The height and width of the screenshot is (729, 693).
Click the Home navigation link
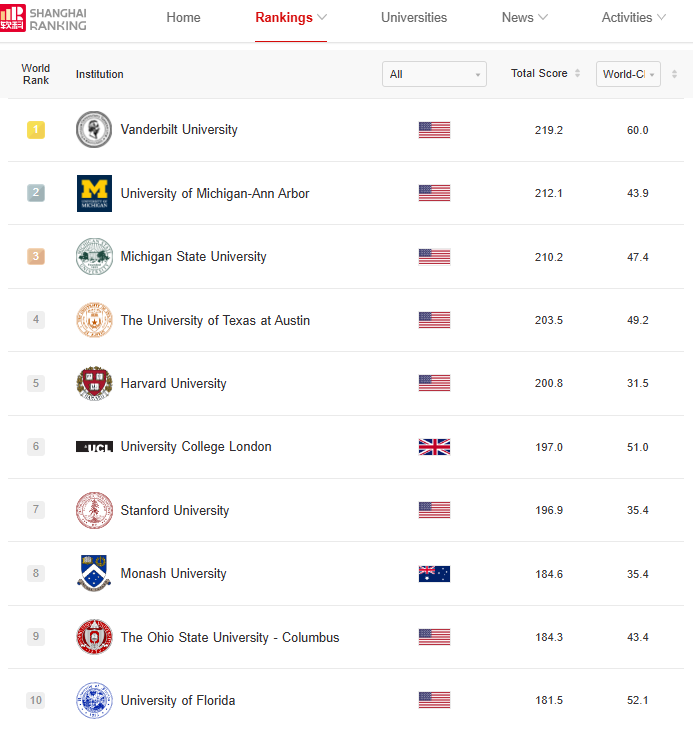[183, 18]
